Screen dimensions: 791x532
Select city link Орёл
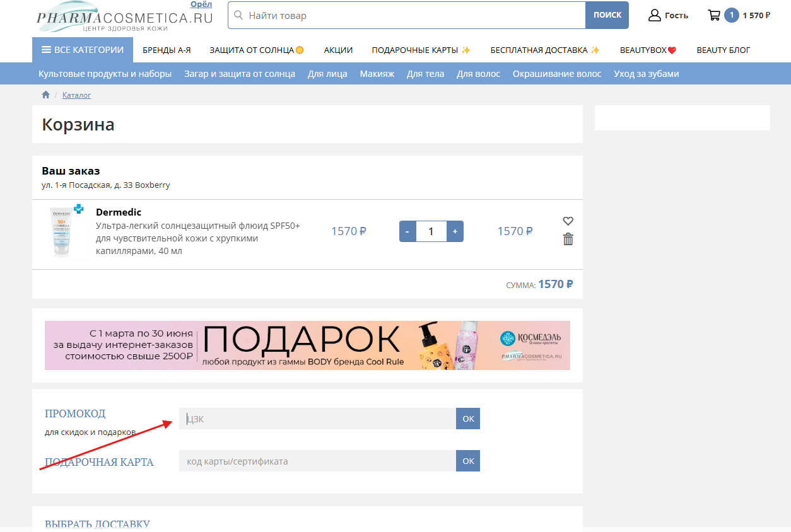click(201, 4)
